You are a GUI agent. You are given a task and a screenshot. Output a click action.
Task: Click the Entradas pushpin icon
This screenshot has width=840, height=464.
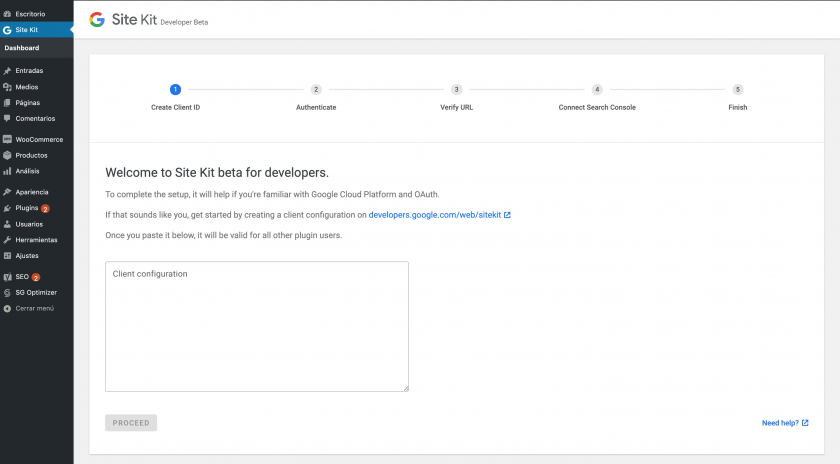7,71
